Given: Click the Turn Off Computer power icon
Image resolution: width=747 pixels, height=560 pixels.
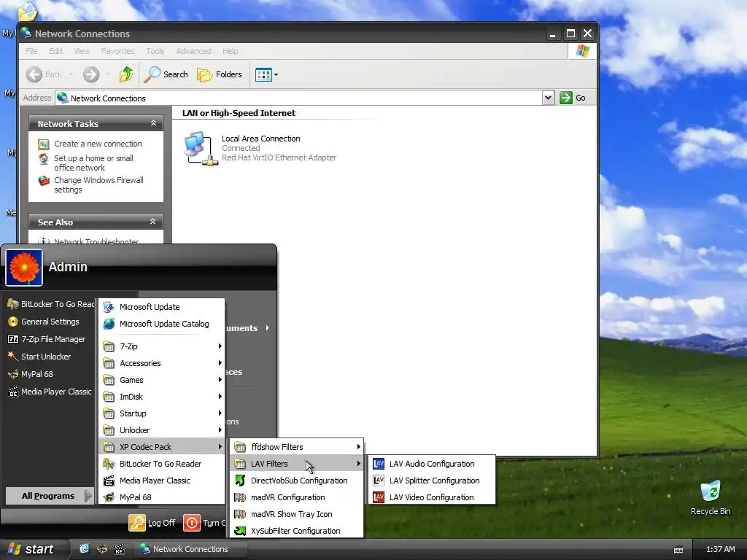Looking at the screenshot, I should pyautogui.click(x=192, y=523).
